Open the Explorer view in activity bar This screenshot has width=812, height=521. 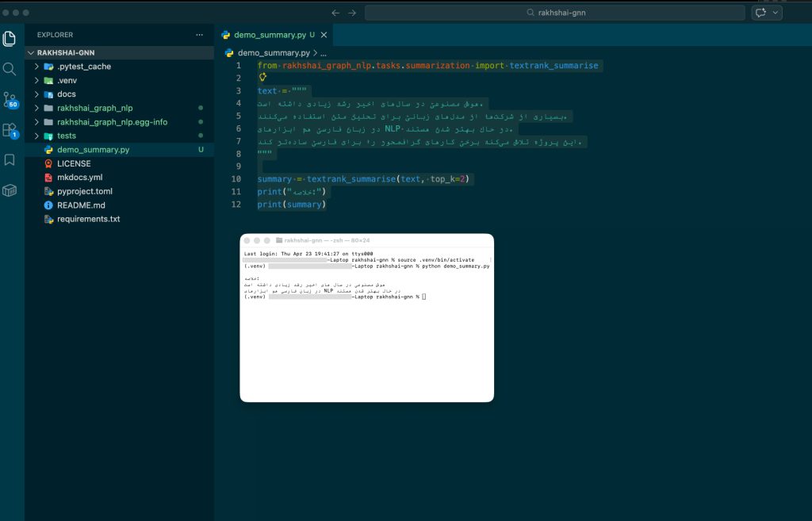[x=10, y=38]
